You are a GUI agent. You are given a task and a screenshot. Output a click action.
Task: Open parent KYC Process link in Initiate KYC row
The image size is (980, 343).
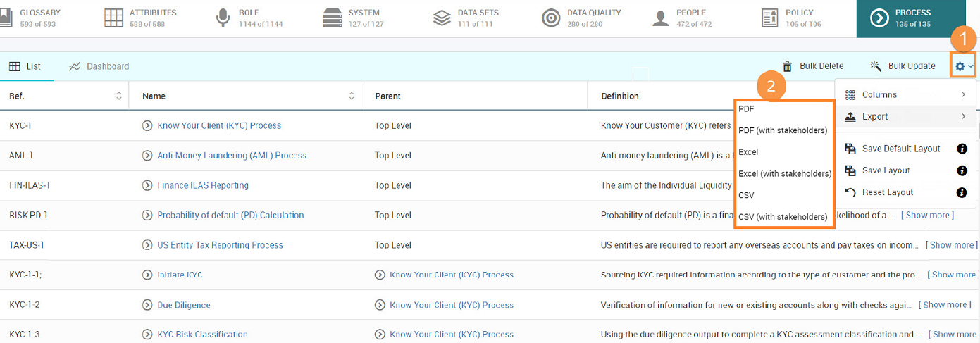point(452,275)
